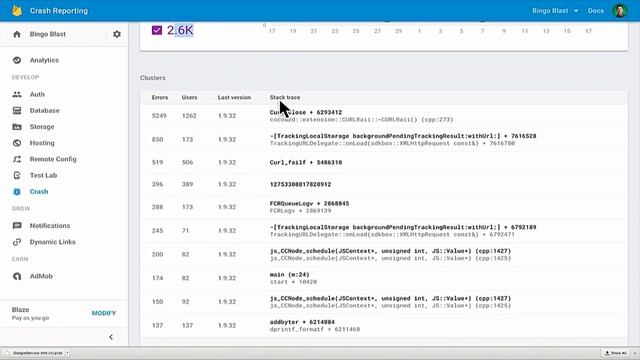Open the user avatar account menu
The image size is (640, 360).
click(620, 11)
